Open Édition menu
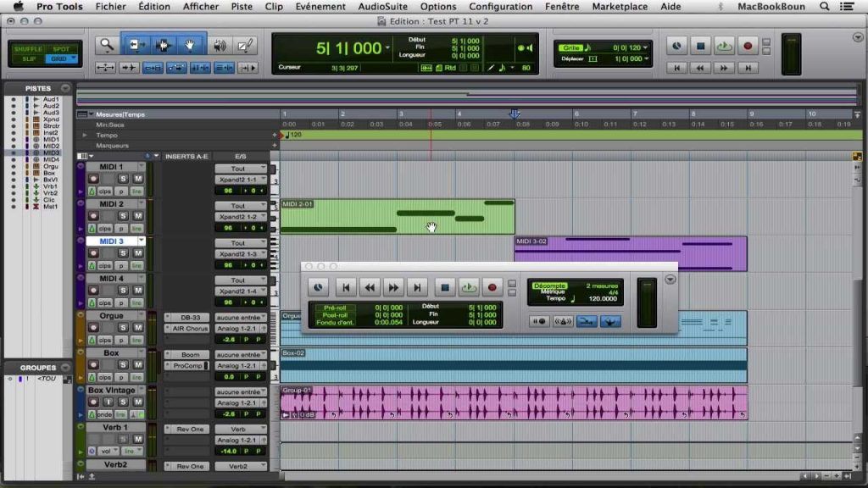Viewport: 868px width, 488px height. (x=154, y=7)
